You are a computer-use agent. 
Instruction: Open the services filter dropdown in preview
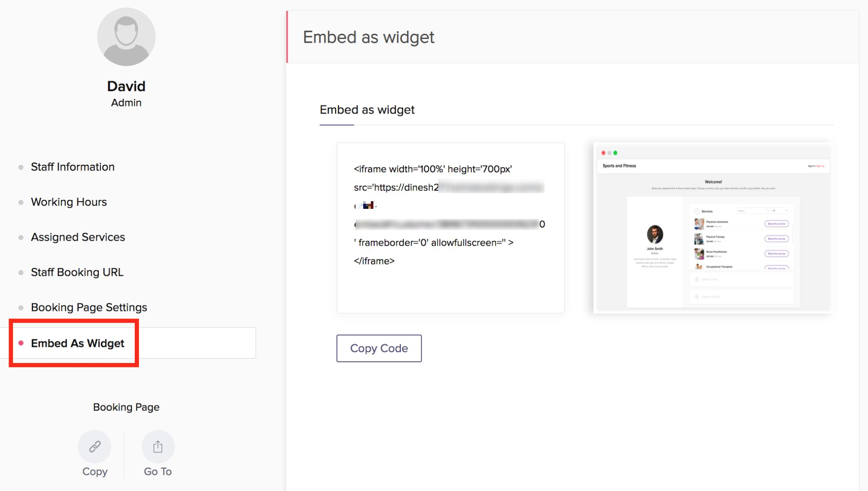(780, 211)
